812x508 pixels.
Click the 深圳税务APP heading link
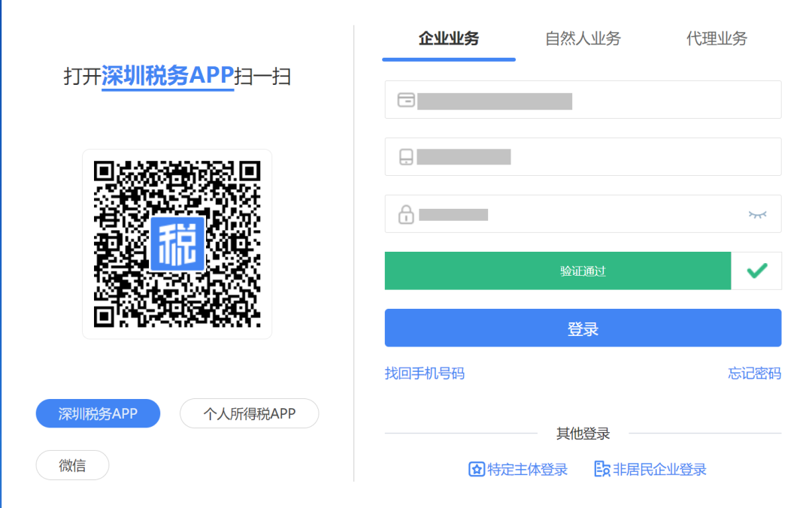point(168,76)
